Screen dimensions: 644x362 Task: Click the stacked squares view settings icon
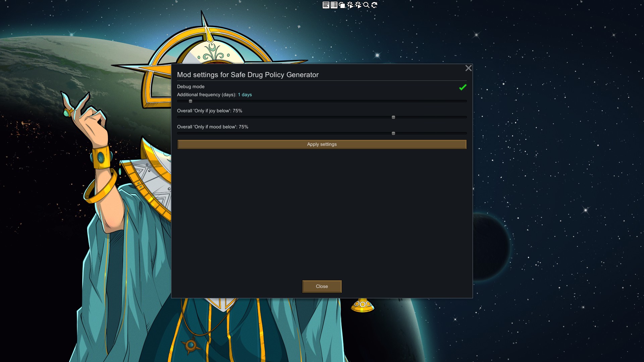click(x=342, y=5)
